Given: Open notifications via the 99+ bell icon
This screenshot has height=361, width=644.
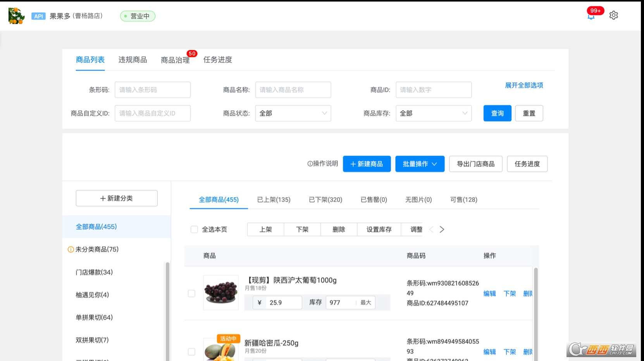Looking at the screenshot, I should 591,16.
